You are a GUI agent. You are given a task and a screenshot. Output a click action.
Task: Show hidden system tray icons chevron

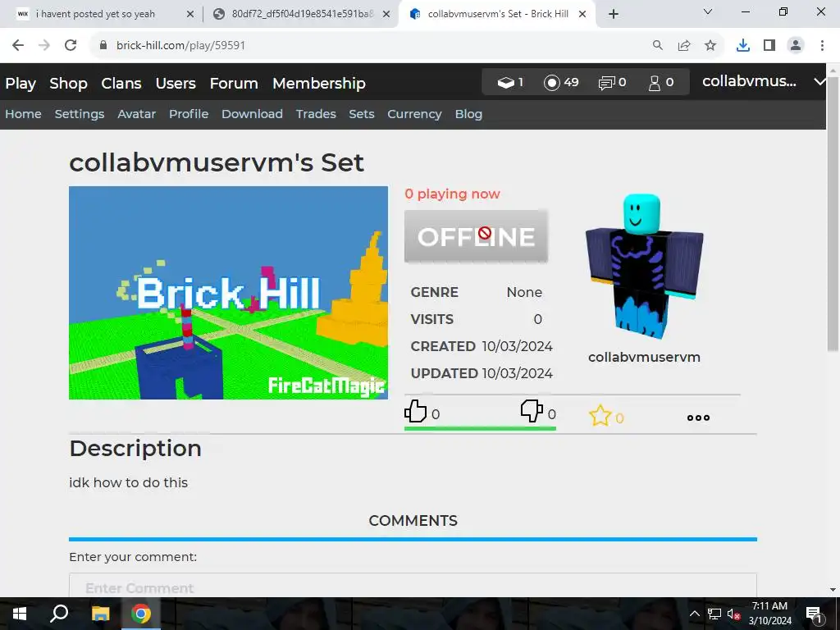coord(694,614)
